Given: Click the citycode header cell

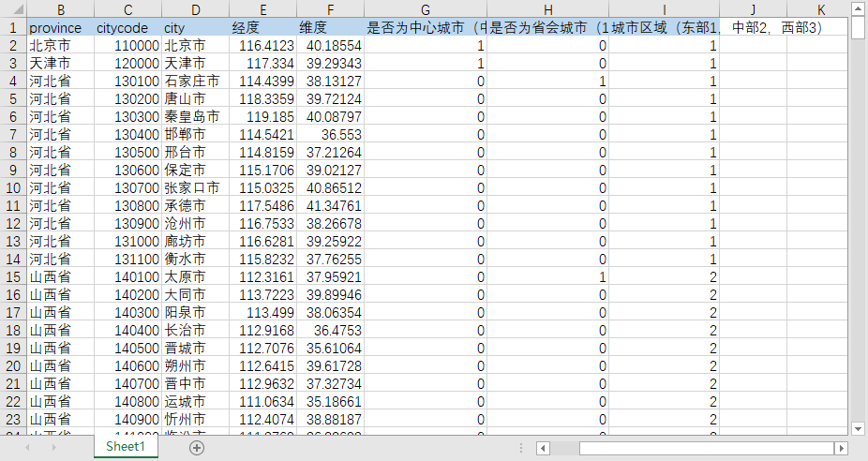Looking at the screenshot, I should (x=127, y=27).
